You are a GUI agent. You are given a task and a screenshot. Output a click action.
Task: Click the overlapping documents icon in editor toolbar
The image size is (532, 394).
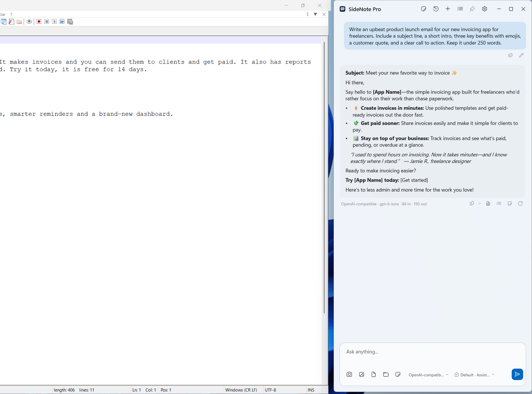(4, 22)
